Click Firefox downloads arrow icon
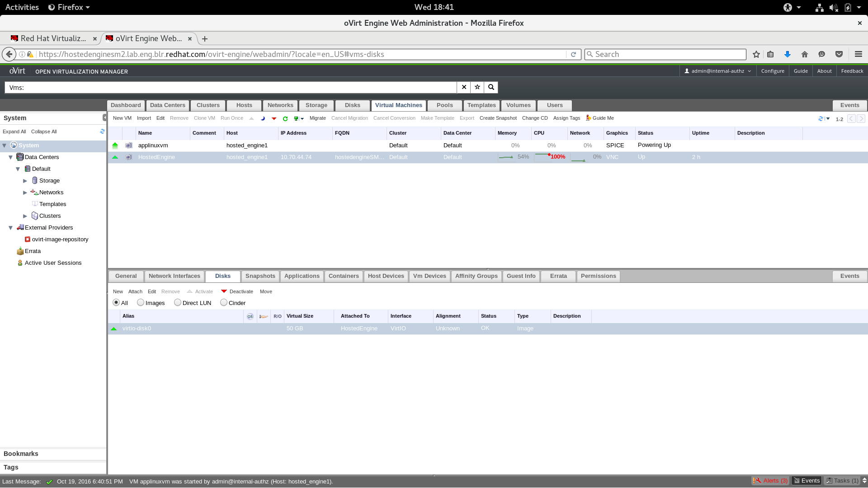Screen dimensions: 868x488 coord(787,54)
